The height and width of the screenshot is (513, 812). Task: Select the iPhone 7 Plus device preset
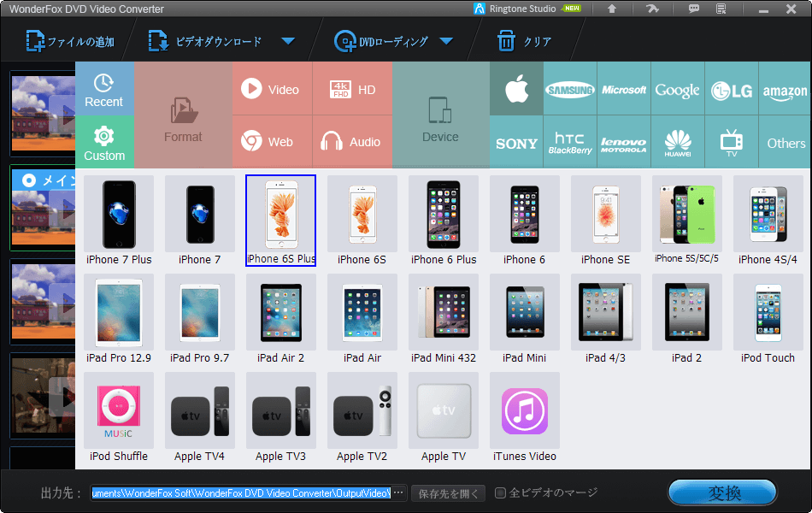tap(119, 221)
